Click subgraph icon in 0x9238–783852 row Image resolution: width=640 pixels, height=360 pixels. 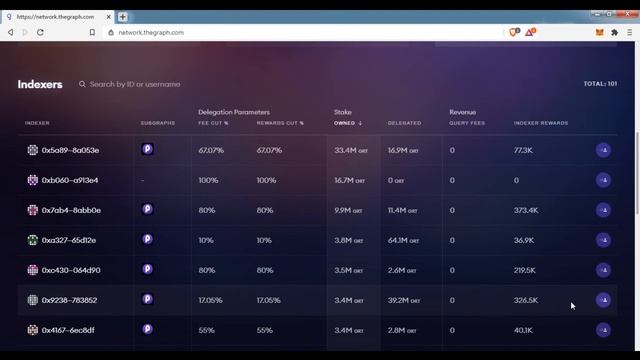pos(147,299)
